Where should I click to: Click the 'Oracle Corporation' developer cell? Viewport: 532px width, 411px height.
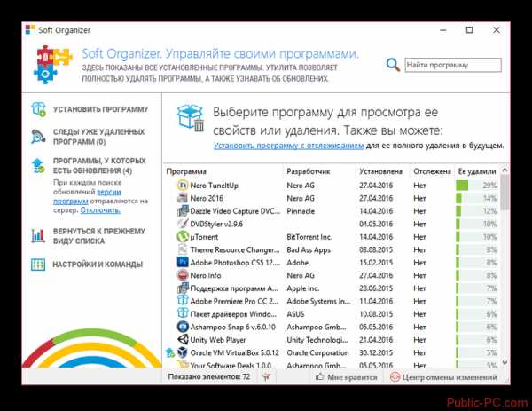point(317,353)
